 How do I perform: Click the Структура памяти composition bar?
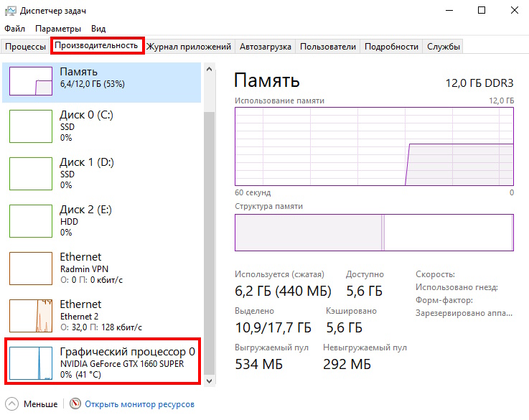(374, 233)
